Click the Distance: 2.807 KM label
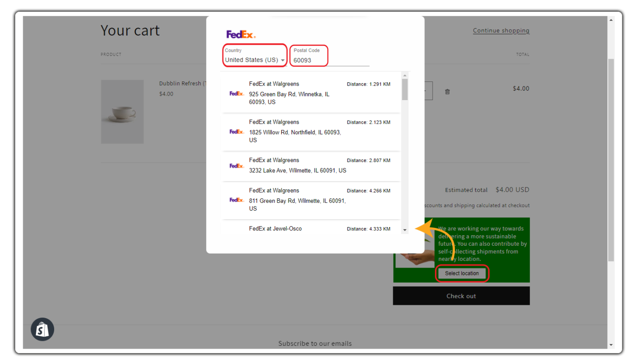The height and width of the screenshot is (364, 636). pyautogui.click(x=368, y=161)
